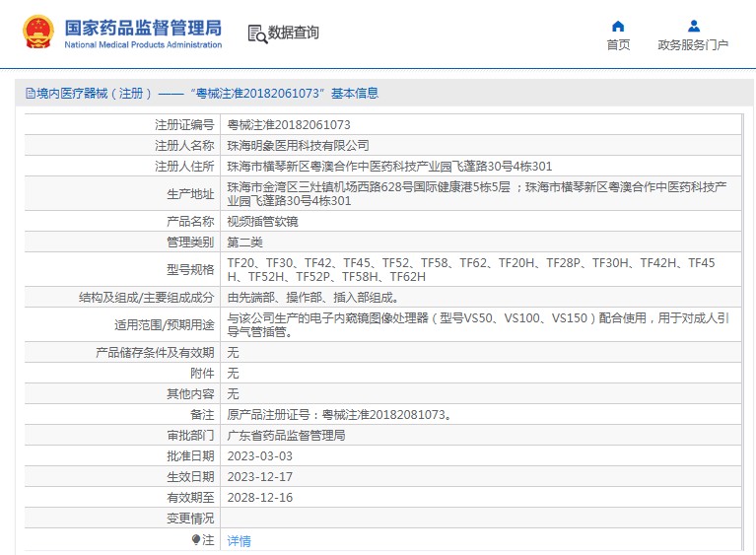Click the 批准日期 label

[190, 456]
